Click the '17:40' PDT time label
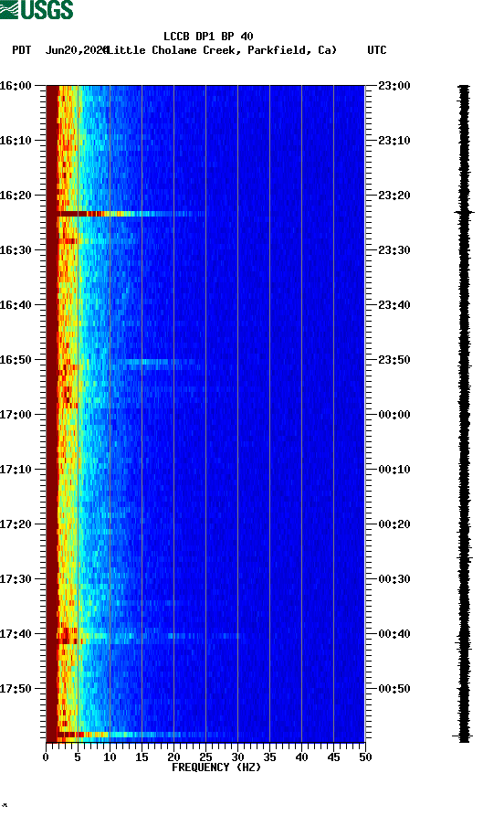The image size is (504, 815). click(16, 633)
